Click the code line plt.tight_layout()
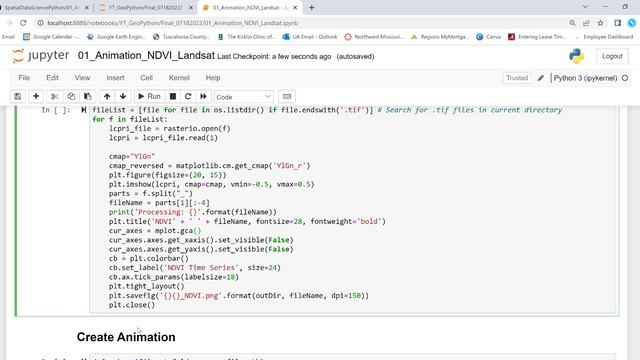This screenshot has height=360, width=640. [147, 286]
